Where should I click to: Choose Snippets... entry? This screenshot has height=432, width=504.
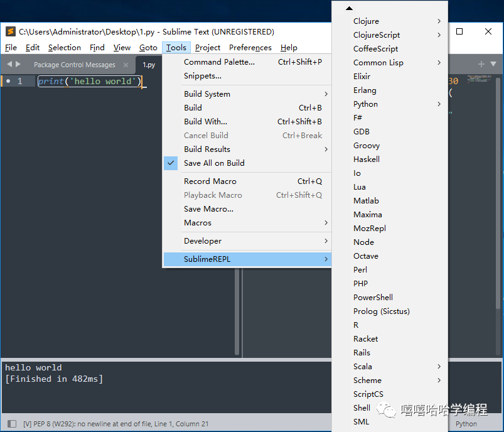click(x=247, y=75)
